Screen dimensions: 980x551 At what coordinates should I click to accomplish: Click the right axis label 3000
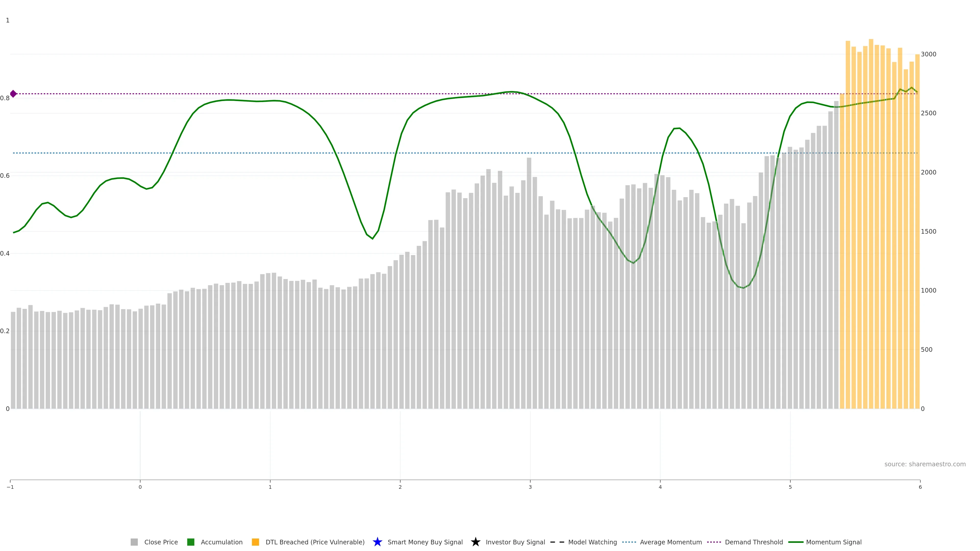coord(928,54)
